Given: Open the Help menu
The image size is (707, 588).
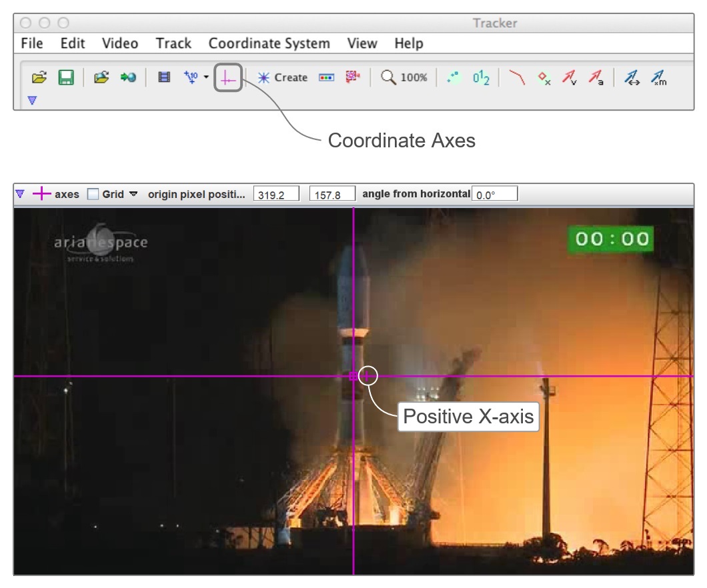Looking at the screenshot, I should tap(409, 43).
